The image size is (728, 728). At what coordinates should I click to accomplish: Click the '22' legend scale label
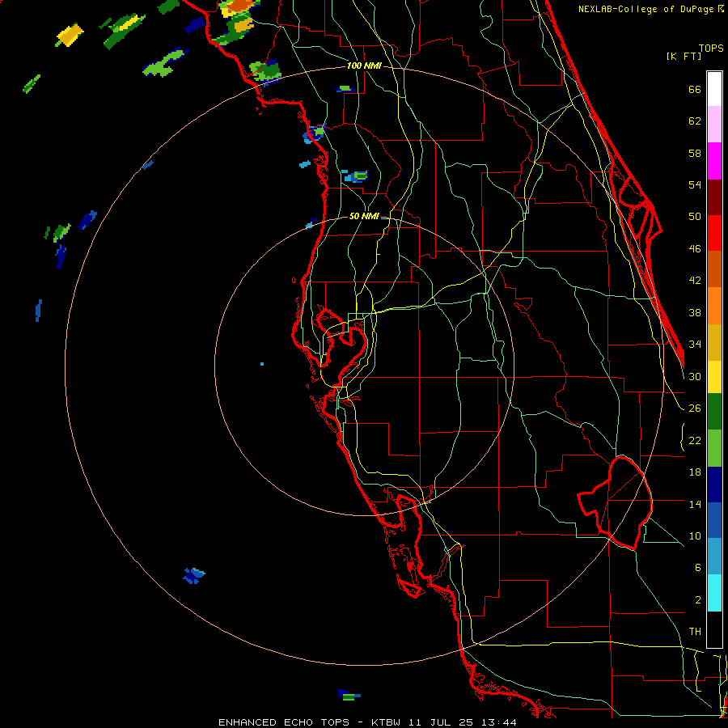pos(695,440)
